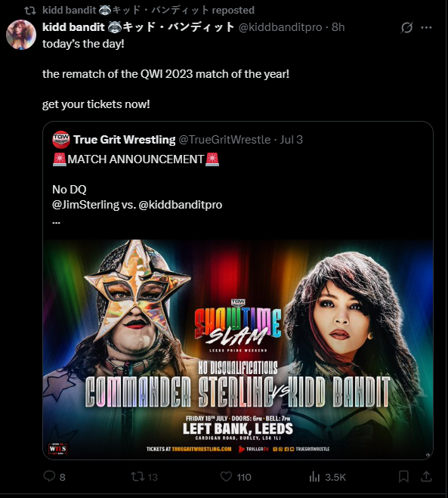Toggle the repost arrows icon
The width and height of the screenshot is (448, 498).
coord(137,476)
